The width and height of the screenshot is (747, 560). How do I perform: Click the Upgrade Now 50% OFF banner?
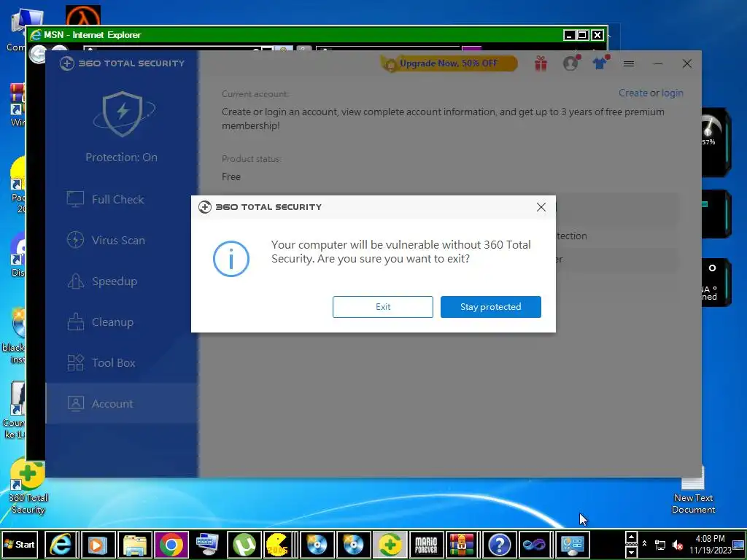(x=449, y=63)
